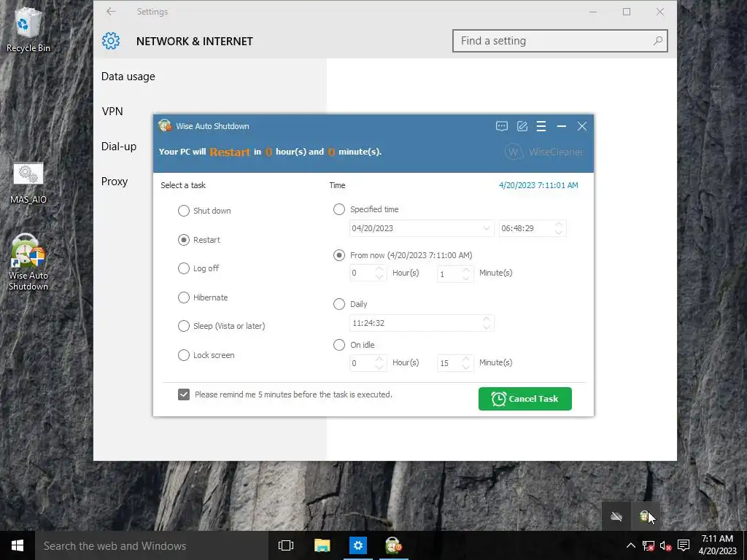Open File Explorer from the taskbar
Viewport: 747px width, 560px height.
point(322,545)
